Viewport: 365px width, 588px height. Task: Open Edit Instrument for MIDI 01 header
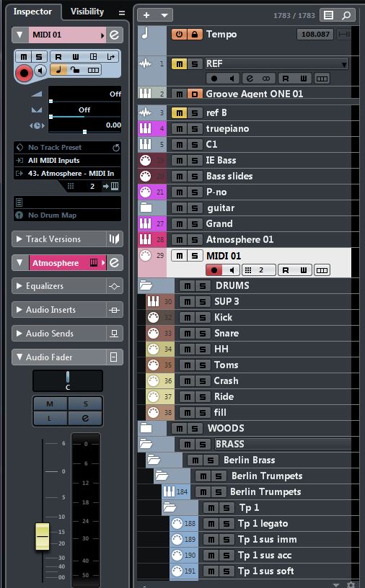[x=114, y=35]
